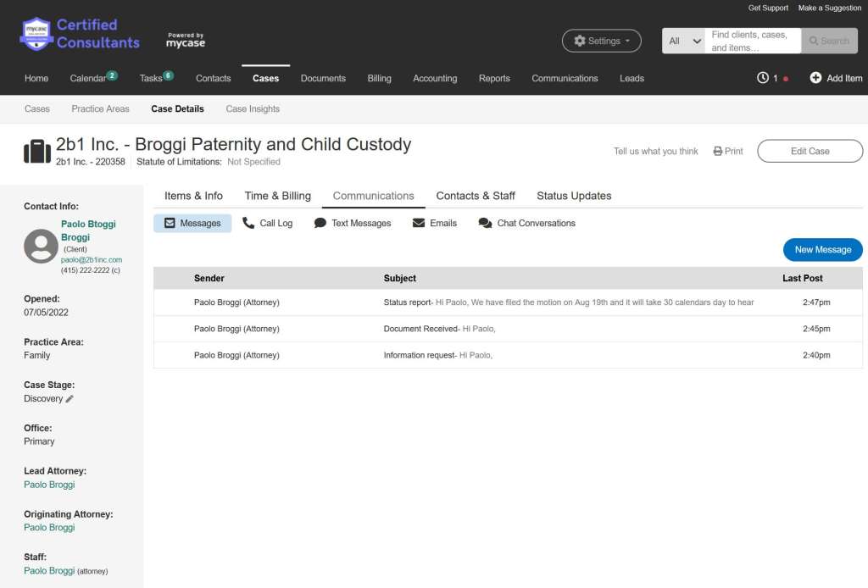Edit case stage with pencil icon
This screenshot has width=868, height=588.
coord(70,399)
